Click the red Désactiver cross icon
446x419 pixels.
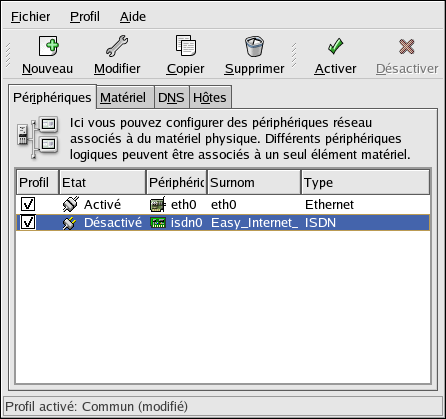point(407,46)
